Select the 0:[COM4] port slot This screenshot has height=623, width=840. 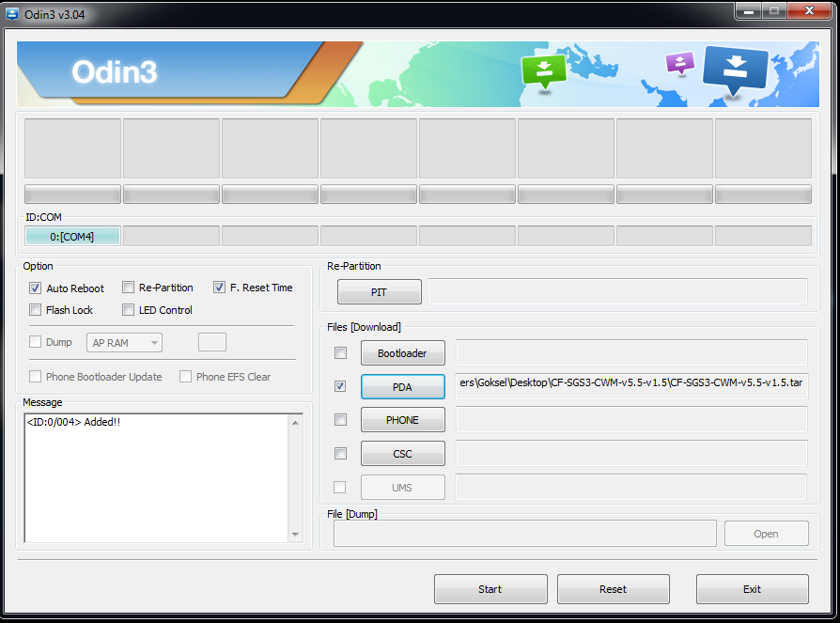pos(72,236)
